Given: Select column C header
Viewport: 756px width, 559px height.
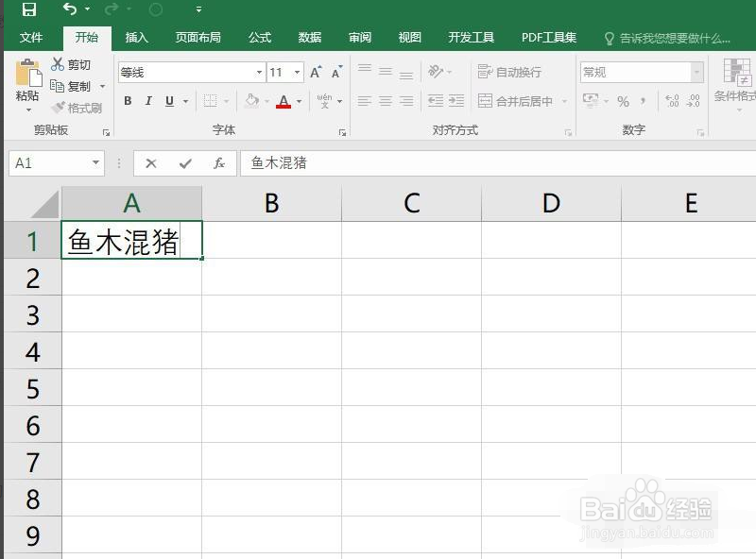Looking at the screenshot, I should [x=411, y=203].
